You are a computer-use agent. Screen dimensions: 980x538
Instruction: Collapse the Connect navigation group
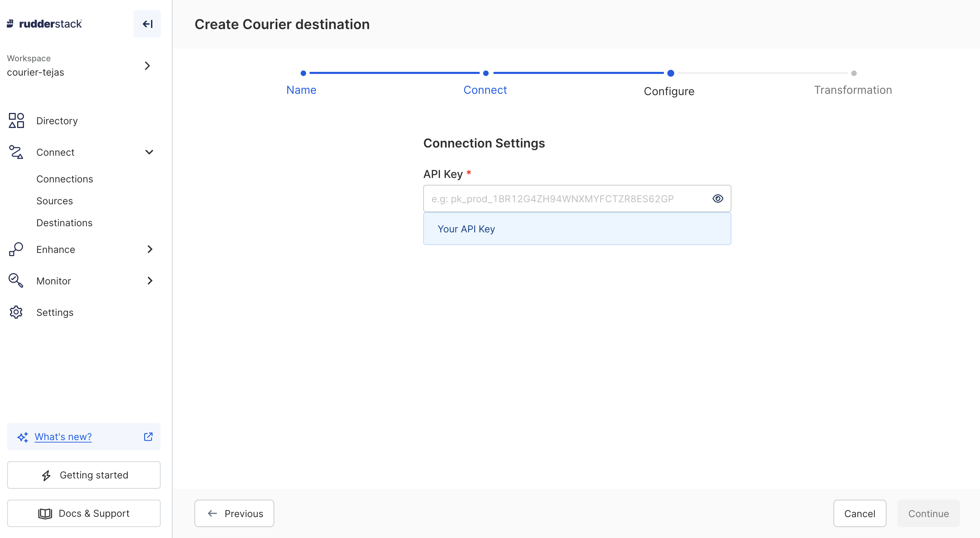[149, 152]
